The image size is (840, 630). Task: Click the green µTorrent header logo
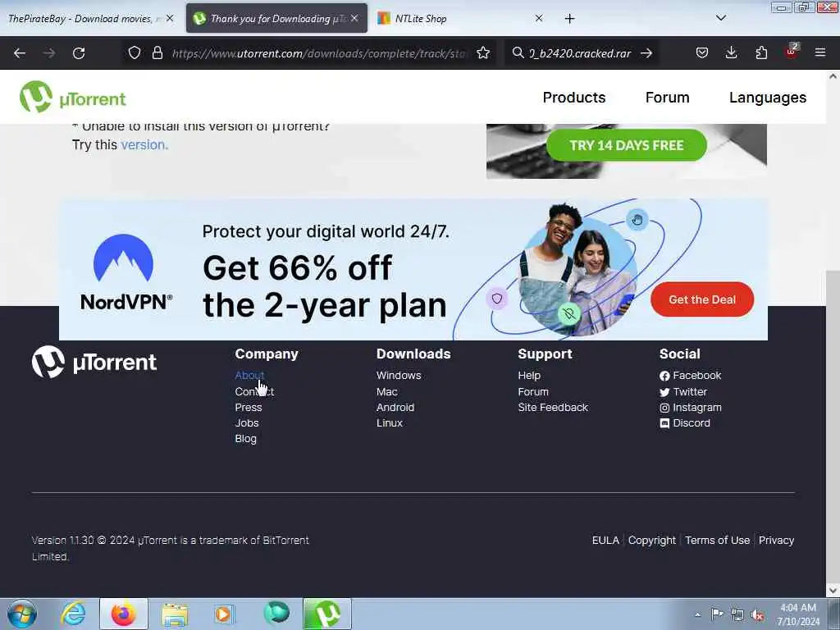coord(73,98)
